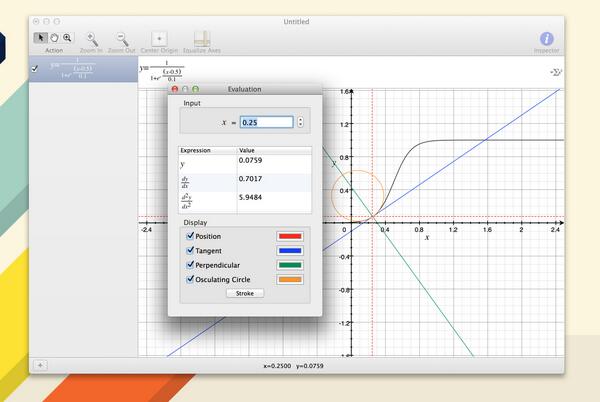Open the red Position color swatch
The width and height of the screenshot is (600, 402).
coord(290,236)
